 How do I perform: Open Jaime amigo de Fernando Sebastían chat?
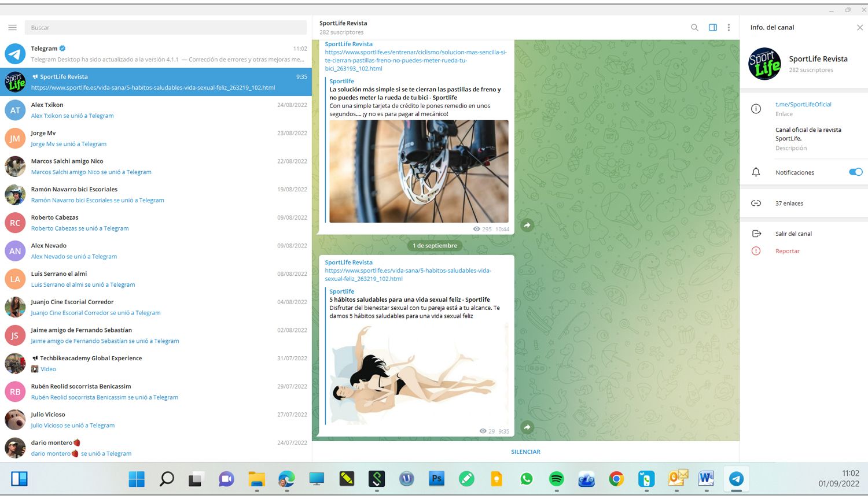click(x=156, y=335)
